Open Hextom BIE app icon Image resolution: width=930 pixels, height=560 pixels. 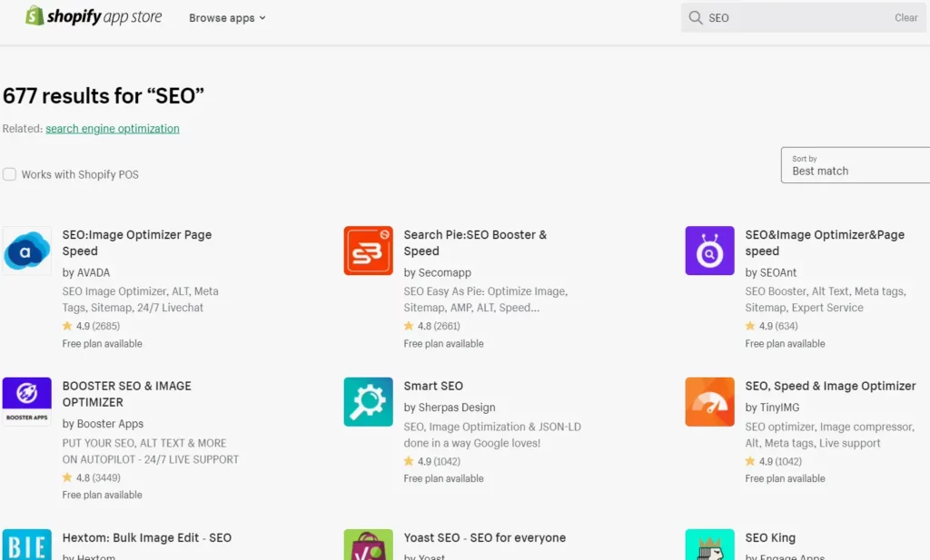26,545
